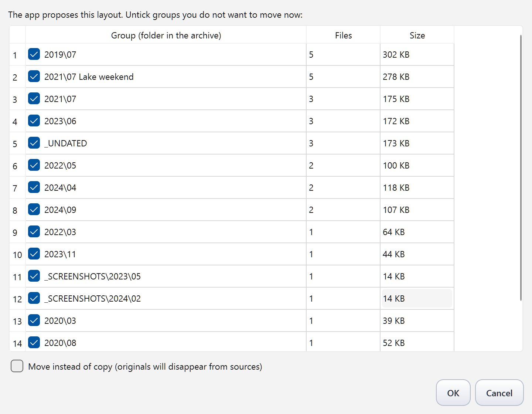532x414 pixels.
Task: Uncheck the 2024\09 group
Action: 34,210
